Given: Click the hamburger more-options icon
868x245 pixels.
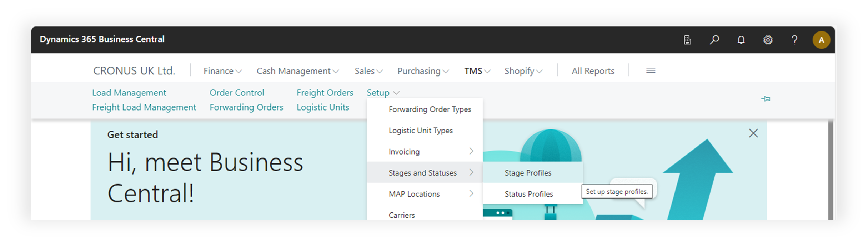Looking at the screenshot, I should click(651, 70).
